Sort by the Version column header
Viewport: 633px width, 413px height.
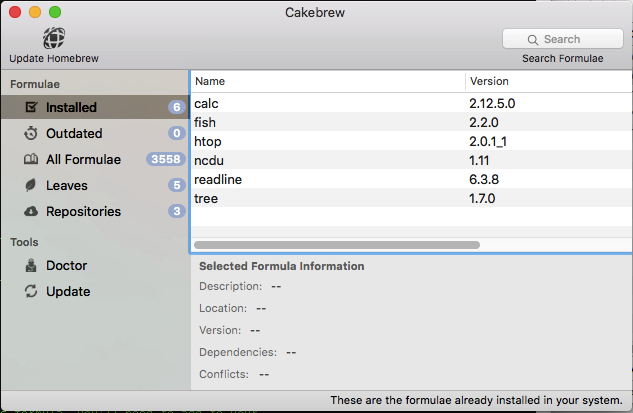549,81
